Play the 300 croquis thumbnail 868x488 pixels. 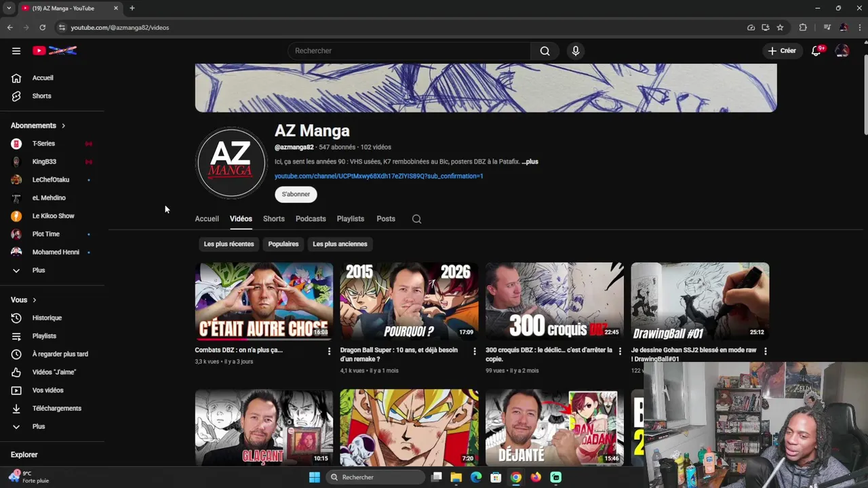coord(554,302)
